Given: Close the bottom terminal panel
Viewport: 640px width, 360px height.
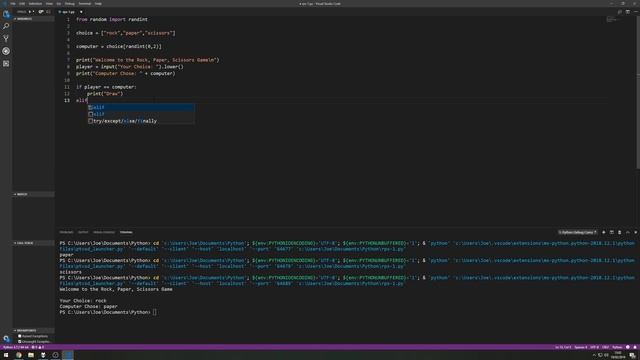Looking at the screenshot, I should click(x=636, y=232).
